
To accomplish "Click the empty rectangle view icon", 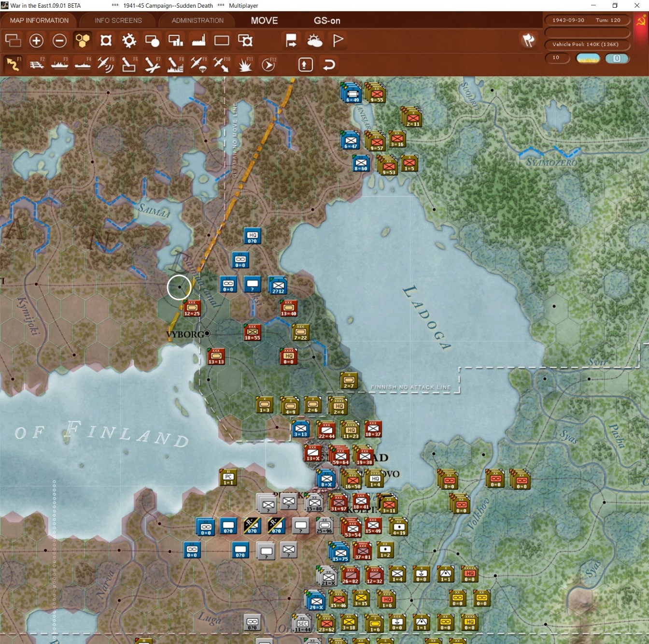I will [222, 41].
